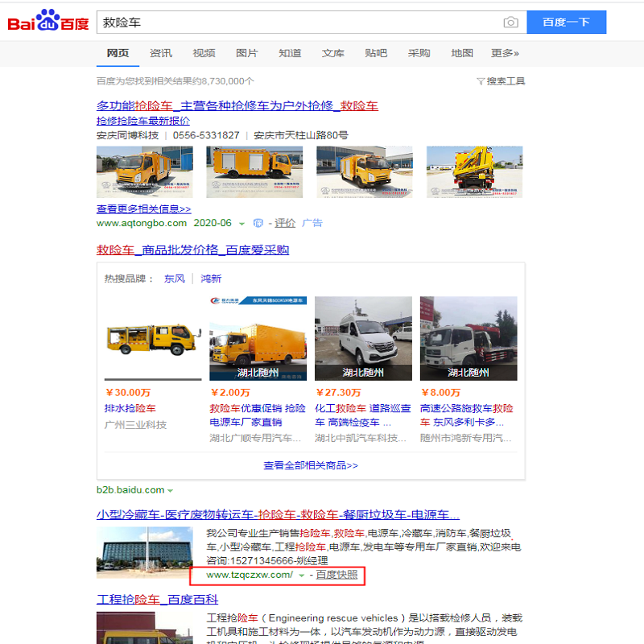Open 搜索工具 search tools

click(506, 81)
